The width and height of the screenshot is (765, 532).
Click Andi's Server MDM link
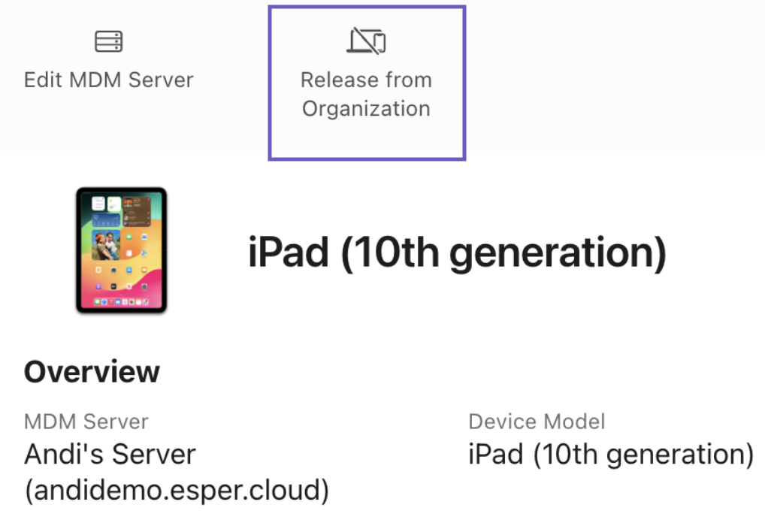[110, 454]
